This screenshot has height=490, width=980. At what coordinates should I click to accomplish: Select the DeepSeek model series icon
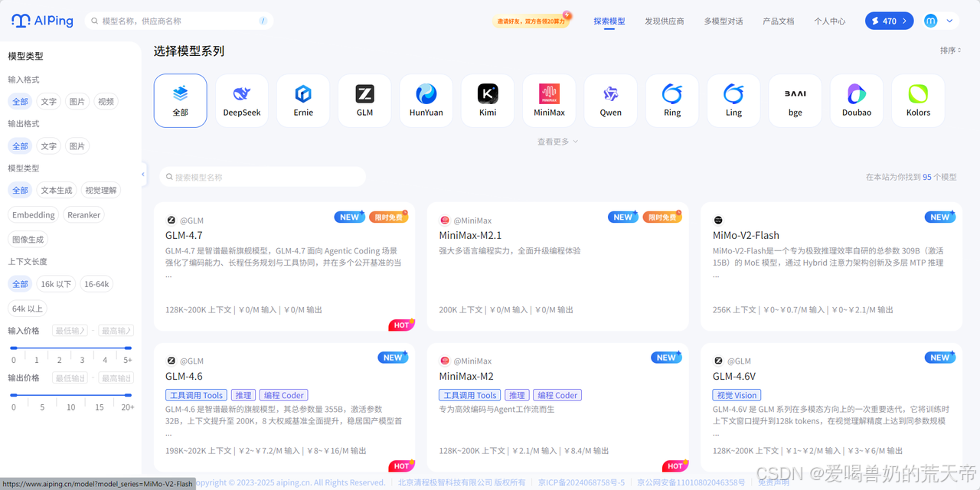click(x=241, y=100)
